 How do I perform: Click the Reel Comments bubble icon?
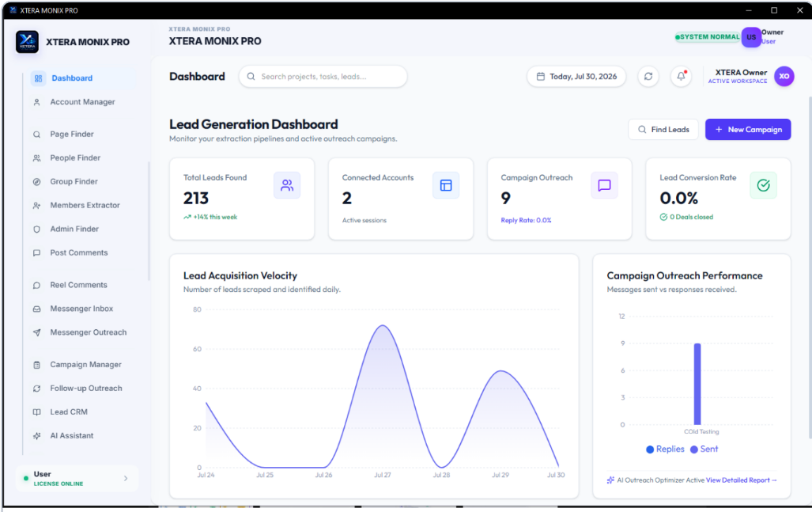(x=37, y=285)
